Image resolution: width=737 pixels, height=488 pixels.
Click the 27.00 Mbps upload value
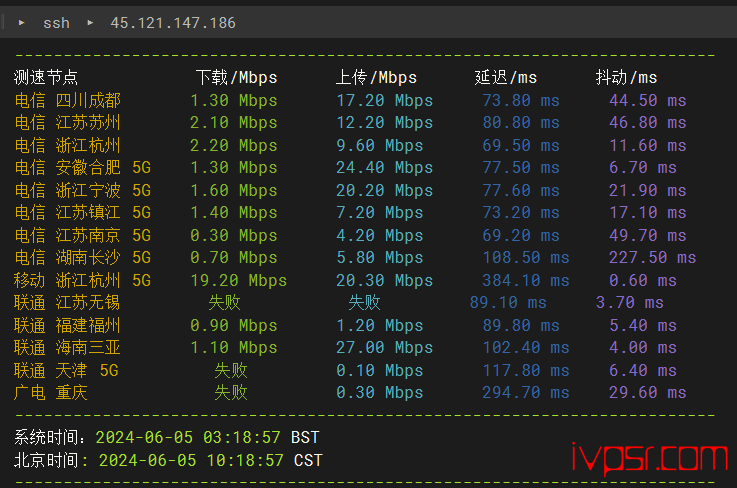[384, 347]
